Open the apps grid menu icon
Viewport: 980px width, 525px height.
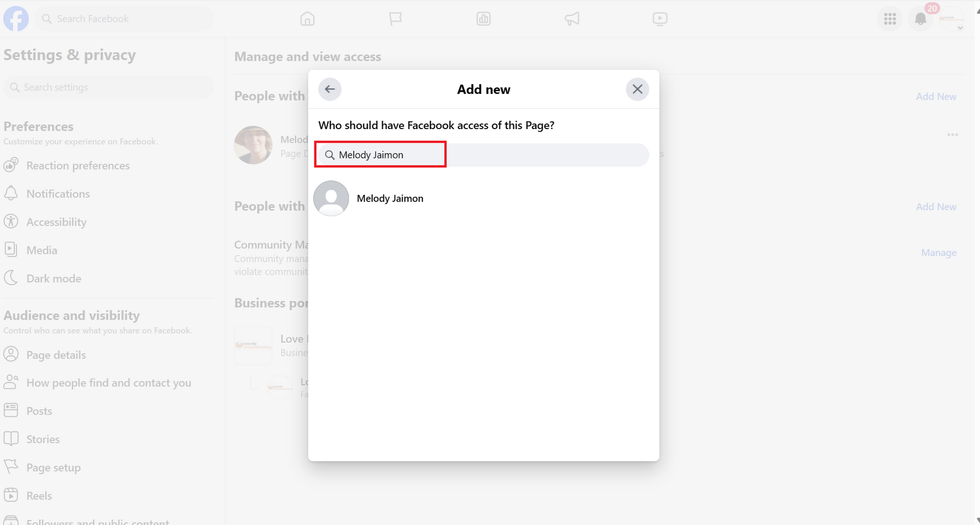pos(890,19)
